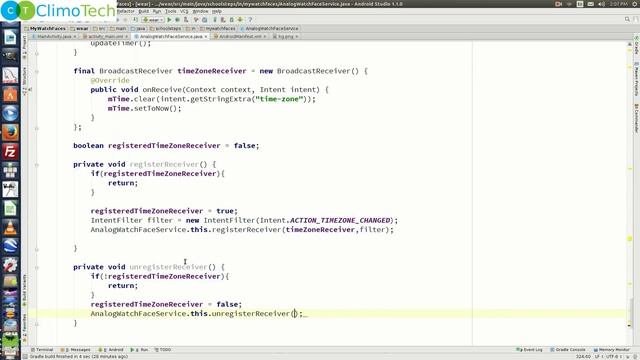
Task: Close the bg.png tab
Action: 297,37
